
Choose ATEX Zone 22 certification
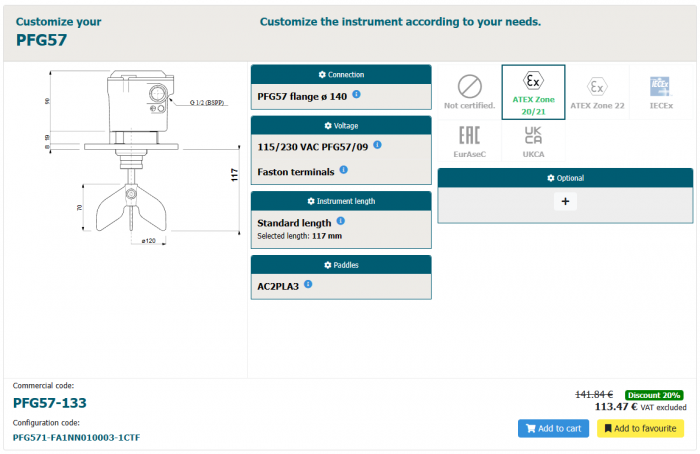pos(597,91)
